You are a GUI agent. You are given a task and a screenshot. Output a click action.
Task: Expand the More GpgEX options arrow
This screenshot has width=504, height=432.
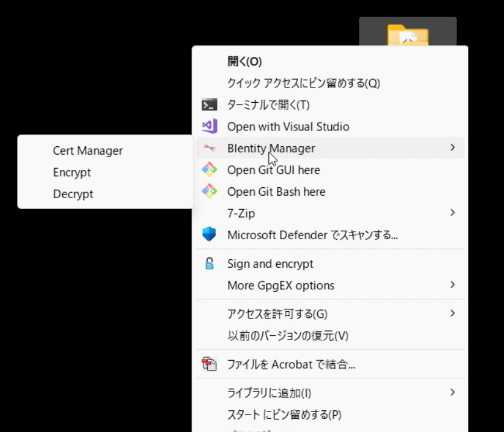(453, 285)
